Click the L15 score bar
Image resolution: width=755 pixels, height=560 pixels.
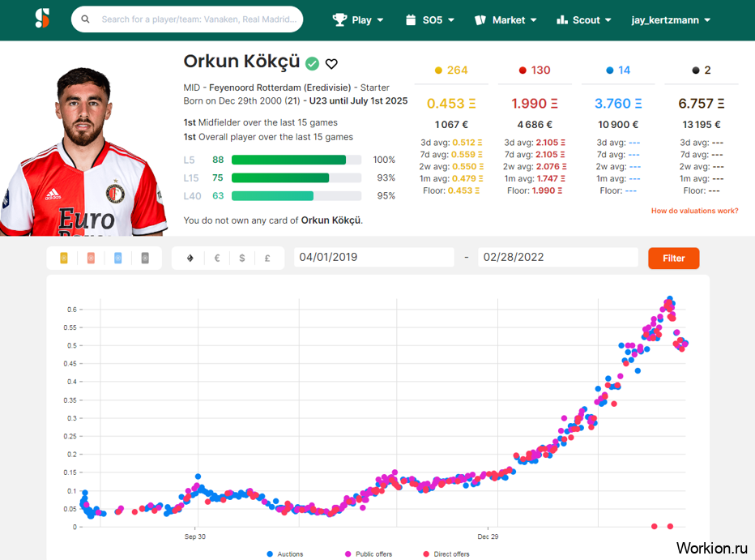[x=296, y=178]
